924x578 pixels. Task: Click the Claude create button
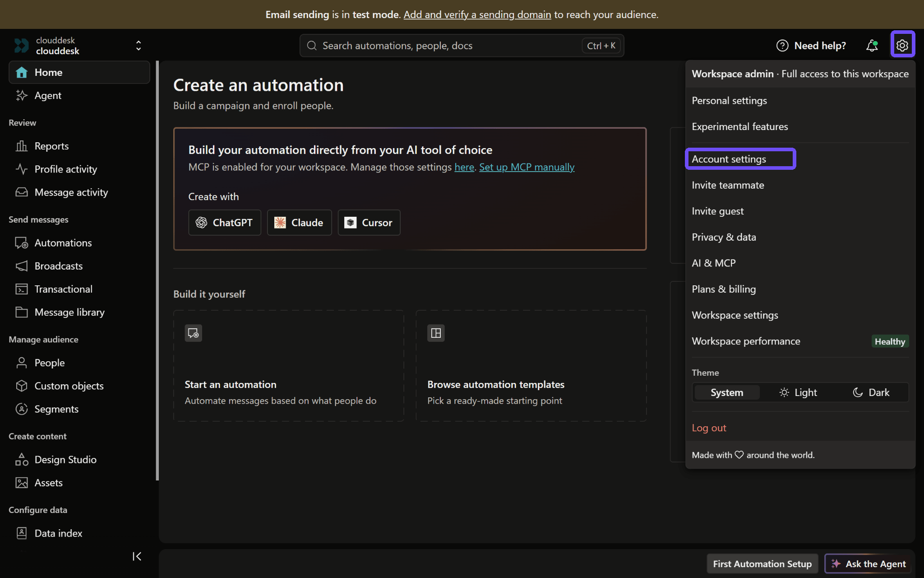pyautogui.click(x=299, y=223)
